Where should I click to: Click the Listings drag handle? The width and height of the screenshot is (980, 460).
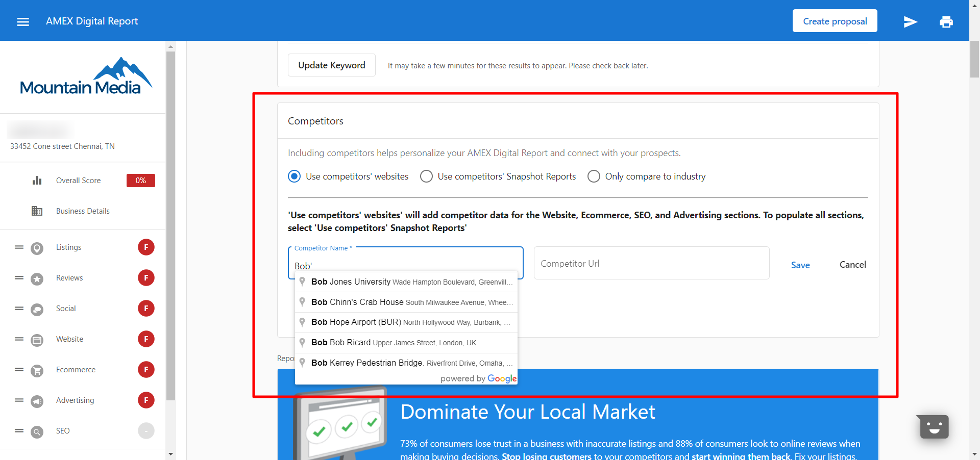(x=19, y=247)
